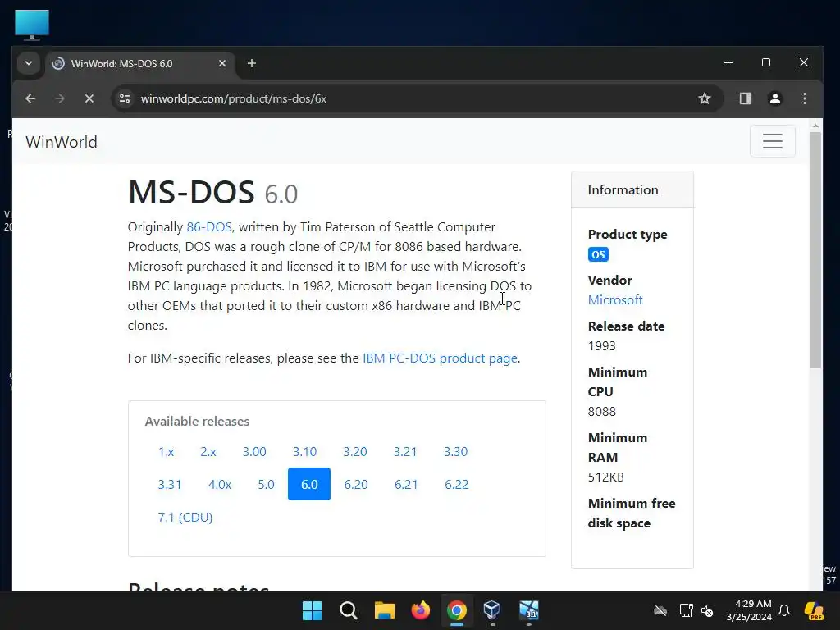Select release 6.22

tap(456, 484)
